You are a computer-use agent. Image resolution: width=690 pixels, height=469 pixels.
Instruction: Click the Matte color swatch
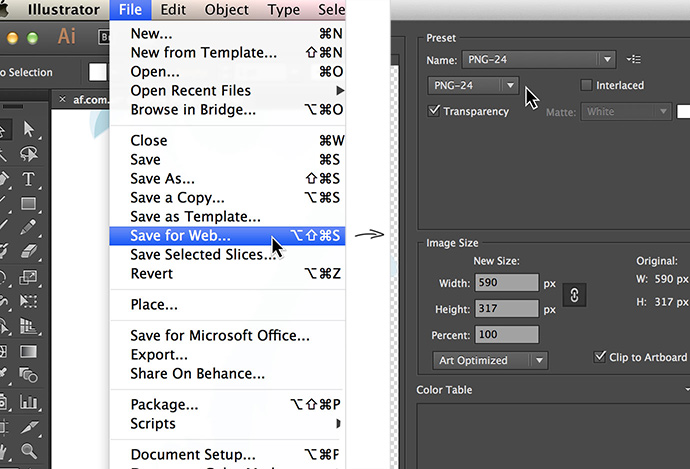683,111
